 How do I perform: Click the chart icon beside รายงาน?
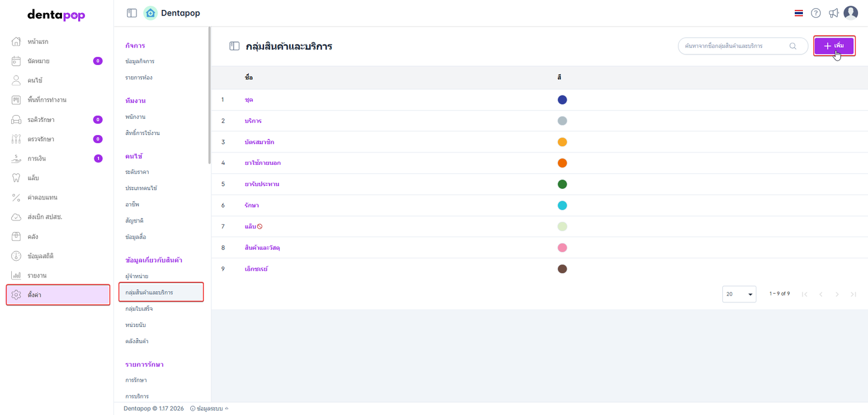17,276
